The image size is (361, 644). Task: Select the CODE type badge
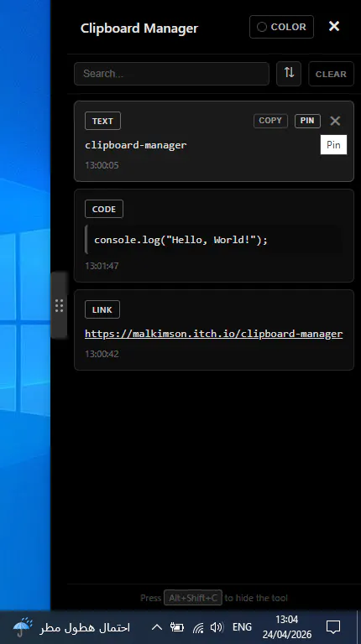(104, 209)
